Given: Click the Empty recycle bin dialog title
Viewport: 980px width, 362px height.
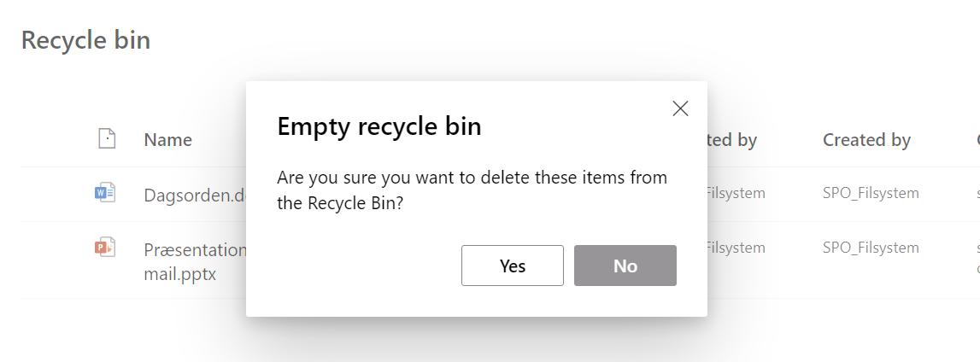Looking at the screenshot, I should tap(379, 126).
